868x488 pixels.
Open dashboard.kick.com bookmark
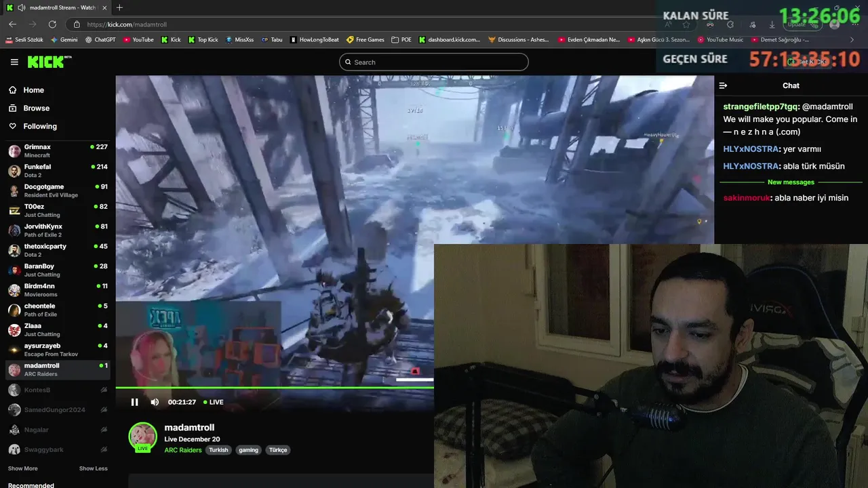450,40
